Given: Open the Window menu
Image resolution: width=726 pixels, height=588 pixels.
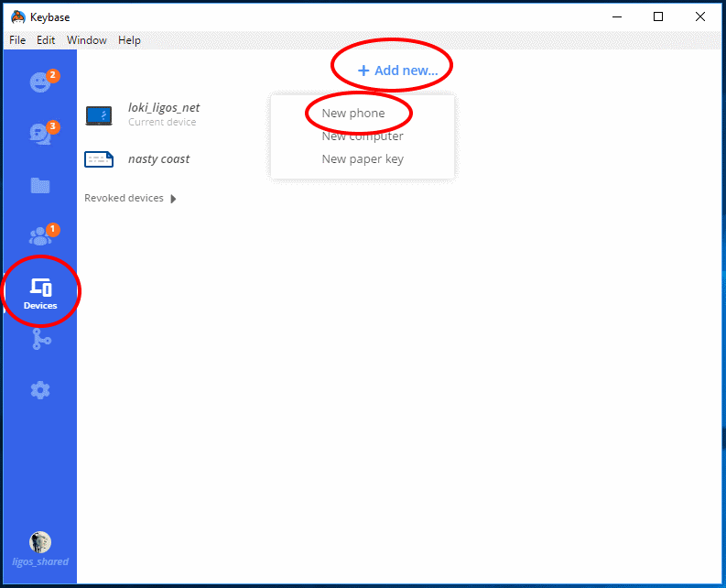Looking at the screenshot, I should (87, 40).
